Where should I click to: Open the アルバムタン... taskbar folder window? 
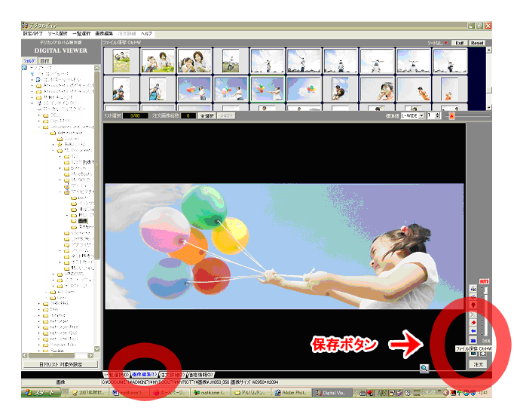pos(252,392)
